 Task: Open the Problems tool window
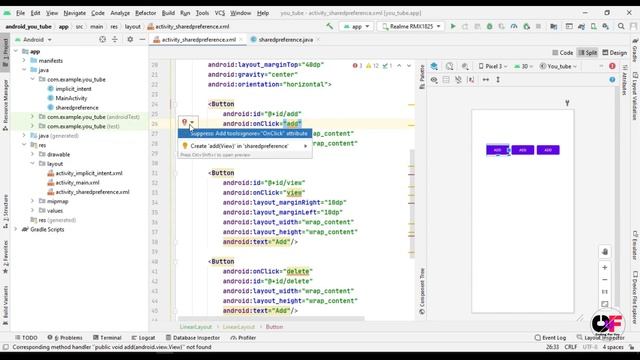click(x=65, y=338)
